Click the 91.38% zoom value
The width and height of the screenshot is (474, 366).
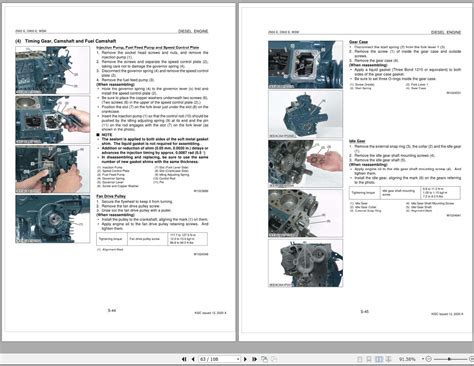407,359
